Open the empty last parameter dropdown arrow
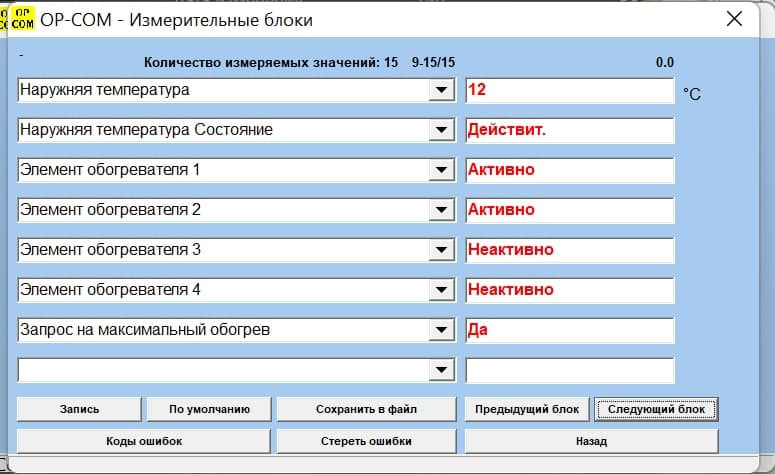Image resolution: width=775 pixels, height=474 pixels. [x=441, y=370]
